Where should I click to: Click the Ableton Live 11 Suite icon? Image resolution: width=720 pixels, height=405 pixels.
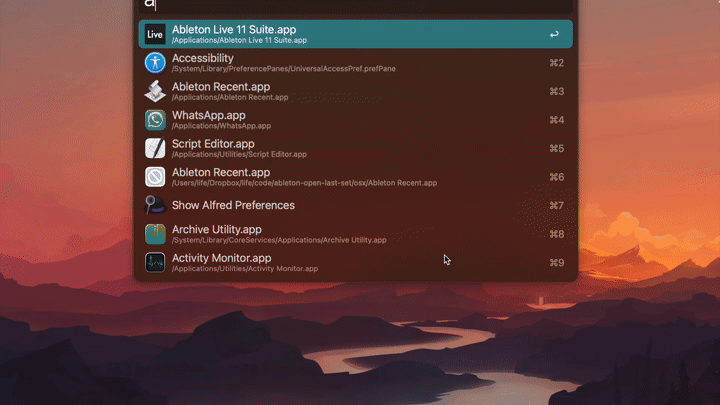[x=155, y=34]
